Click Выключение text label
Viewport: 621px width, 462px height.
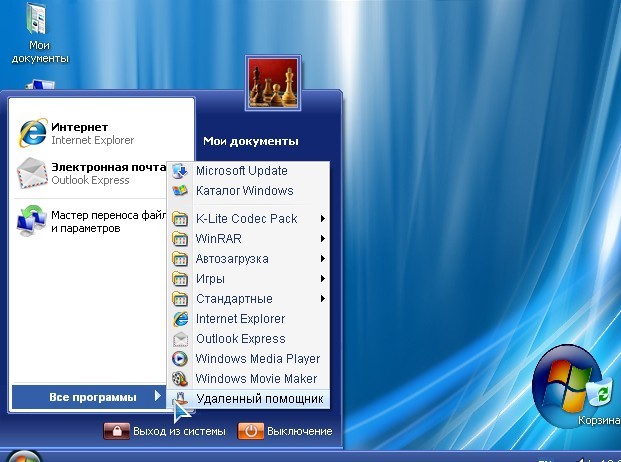pos(299,431)
